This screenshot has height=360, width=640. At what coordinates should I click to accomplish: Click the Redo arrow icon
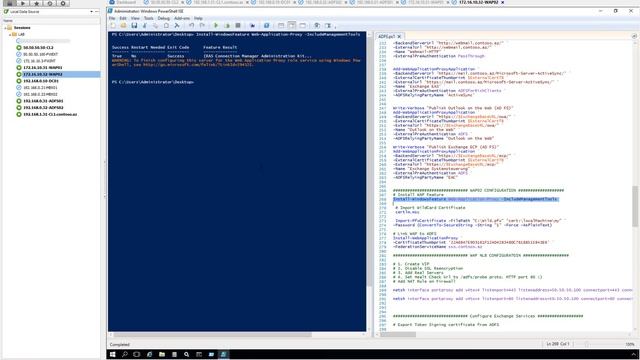point(202,25)
